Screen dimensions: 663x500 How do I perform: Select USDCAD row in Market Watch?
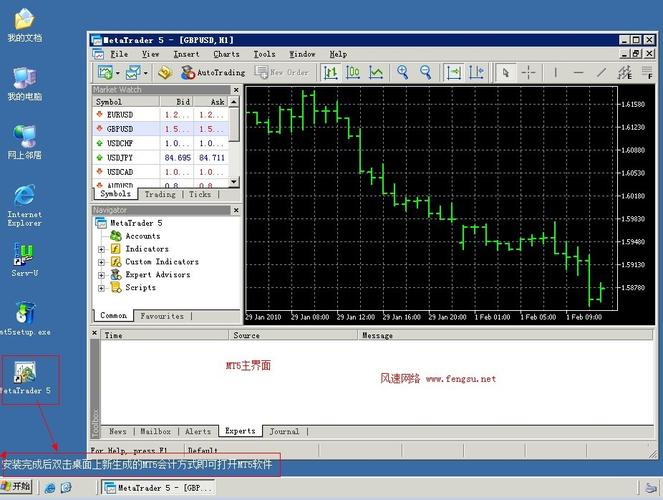pyautogui.click(x=161, y=172)
